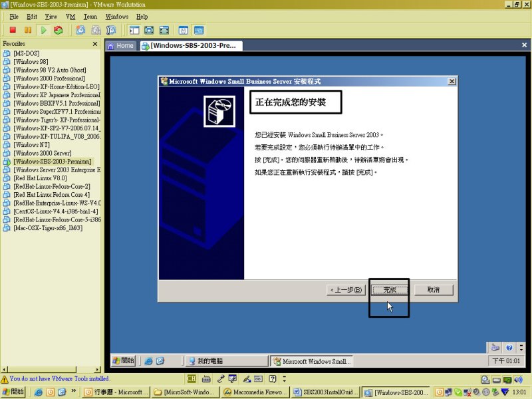
Task: Click the Favorites scrollbar left arrow
Action: [x=4, y=370]
